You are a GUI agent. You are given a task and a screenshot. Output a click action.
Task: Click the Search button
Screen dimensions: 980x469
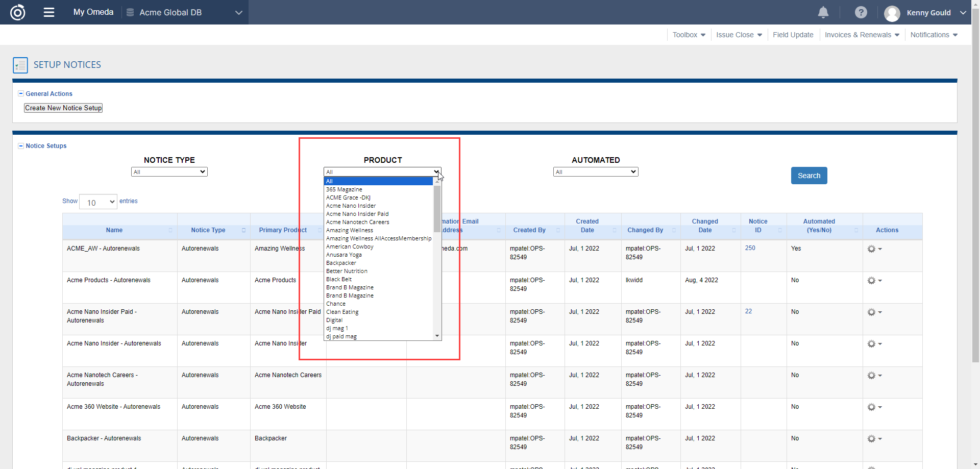coord(808,176)
